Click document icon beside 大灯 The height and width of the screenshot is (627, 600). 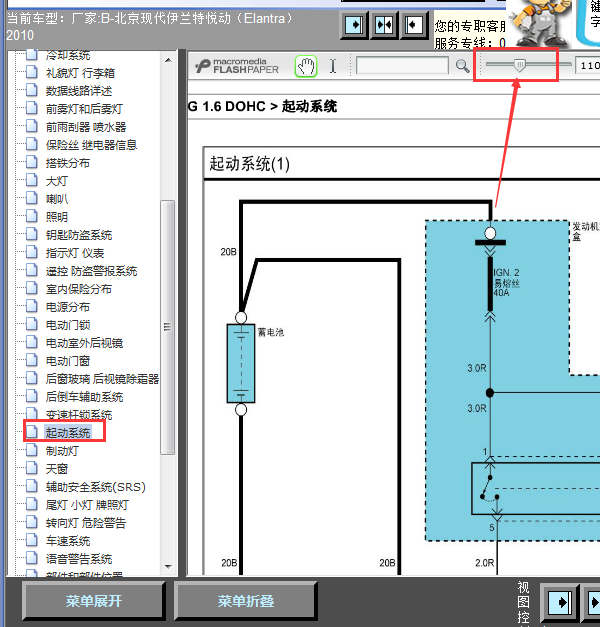pyautogui.click(x=32, y=181)
